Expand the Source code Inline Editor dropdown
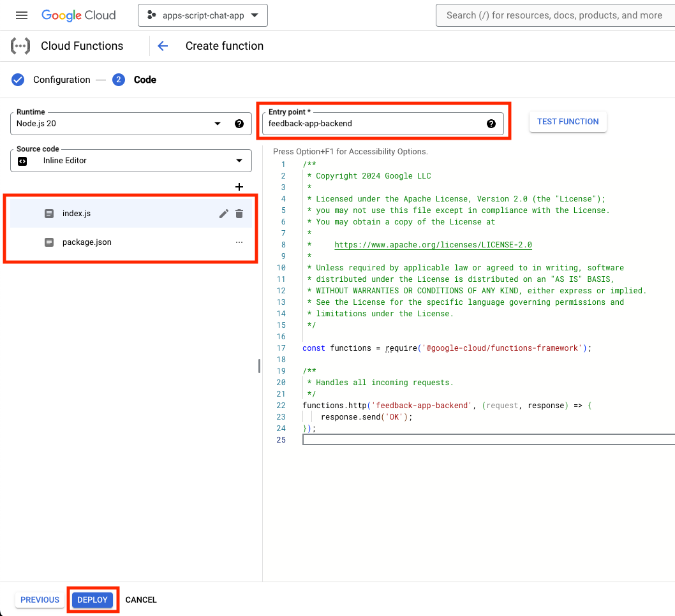 click(239, 161)
